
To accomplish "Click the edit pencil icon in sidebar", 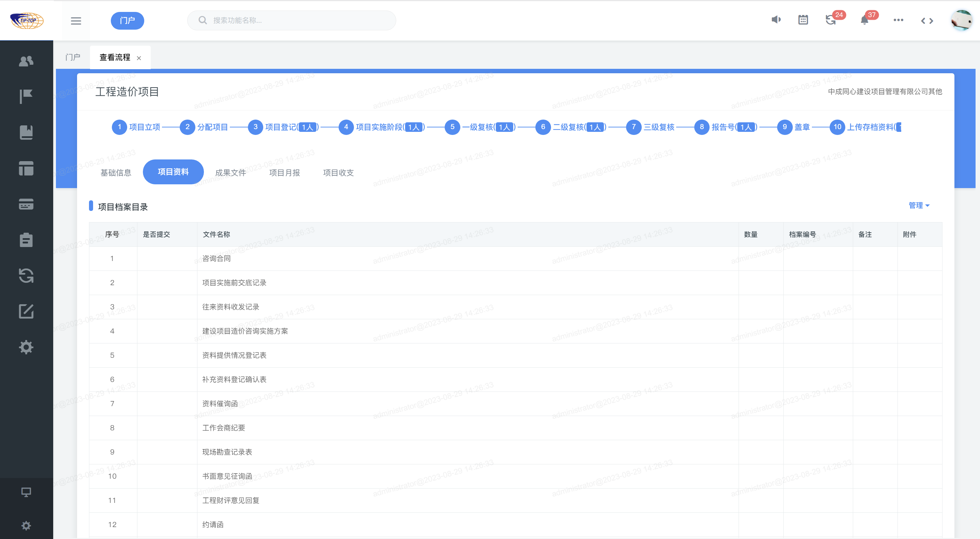I will [x=26, y=311].
